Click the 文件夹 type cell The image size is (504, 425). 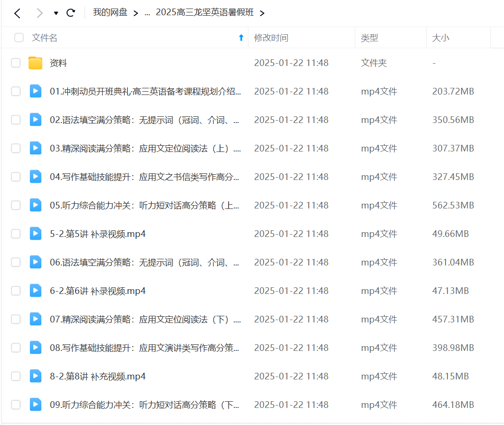tap(373, 63)
